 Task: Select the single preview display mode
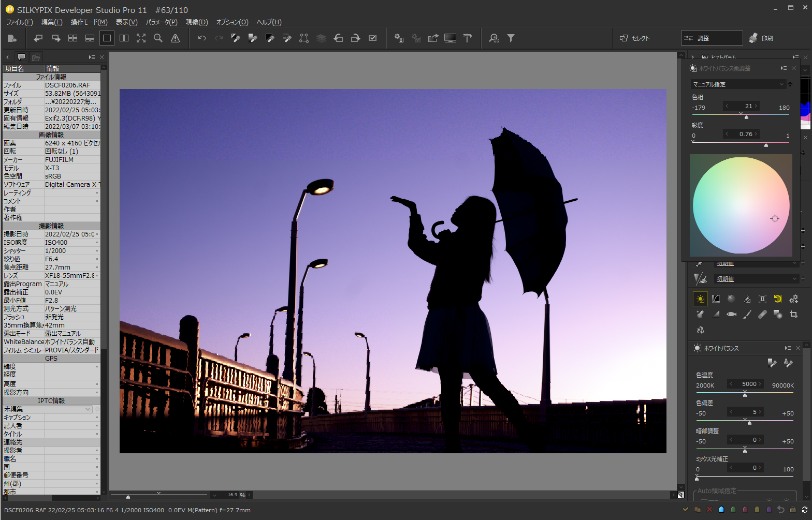[x=107, y=38]
